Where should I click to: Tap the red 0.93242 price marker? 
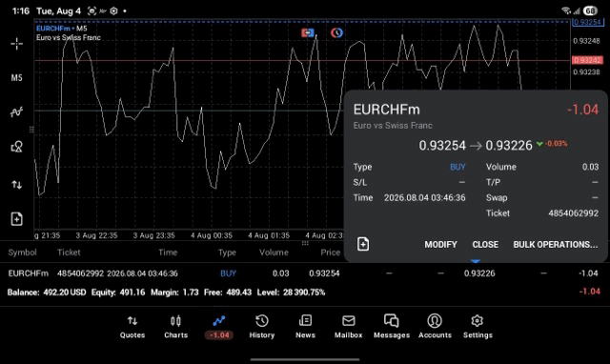click(x=587, y=60)
